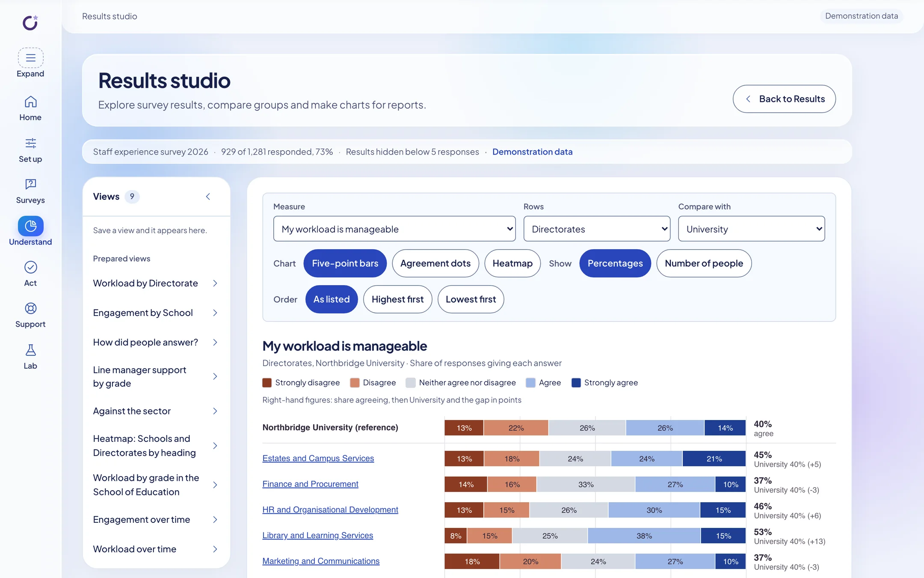The height and width of the screenshot is (578, 924).
Task: Show results as Percentages
Action: (x=615, y=263)
